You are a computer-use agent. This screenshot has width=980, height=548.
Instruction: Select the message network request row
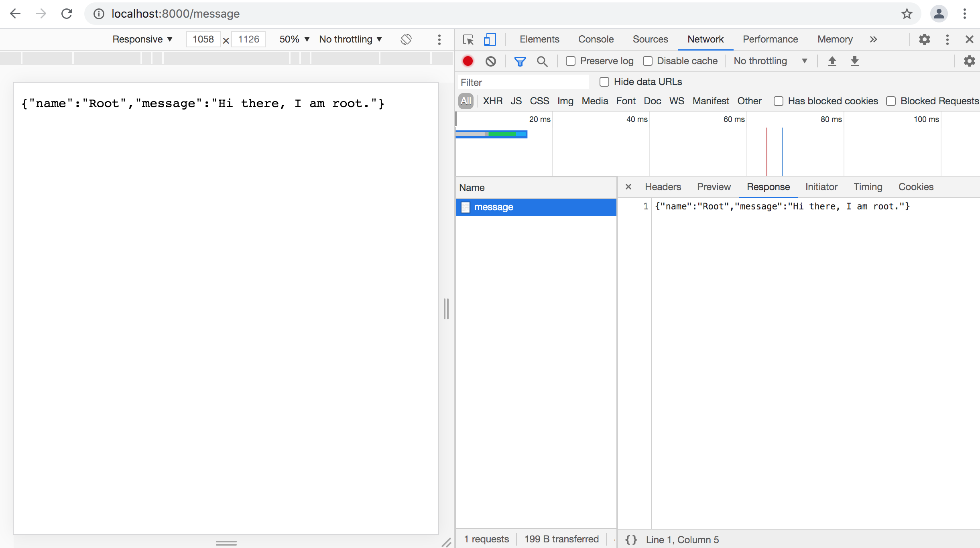click(537, 207)
